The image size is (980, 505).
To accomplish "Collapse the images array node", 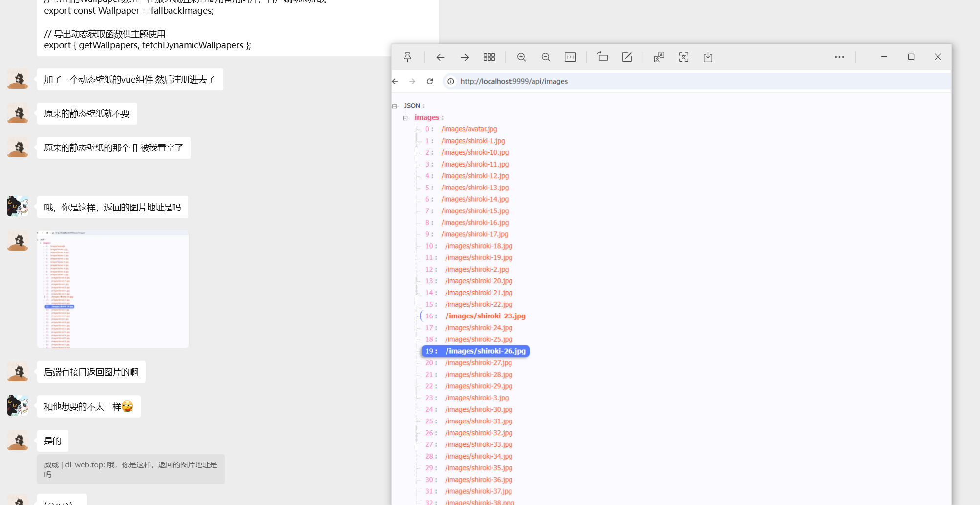I will [x=405, y=118].
